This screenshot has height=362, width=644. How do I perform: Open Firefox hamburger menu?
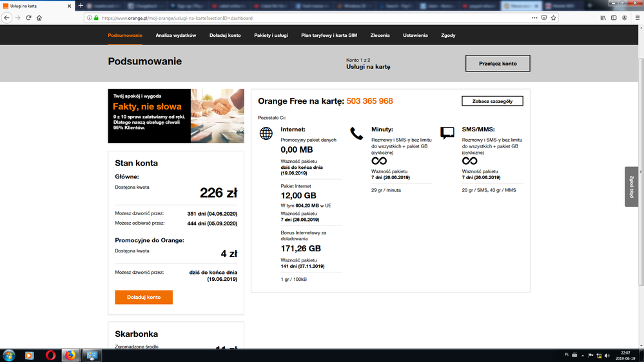point(638,18)
